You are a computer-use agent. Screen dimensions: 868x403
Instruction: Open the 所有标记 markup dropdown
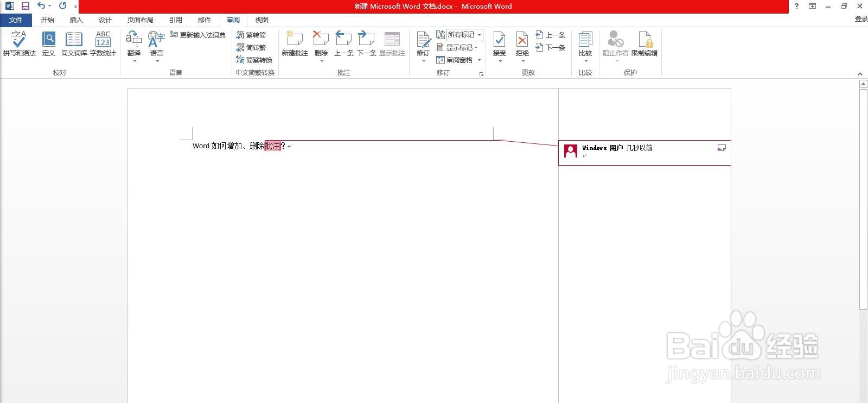[x=464, y=35]
